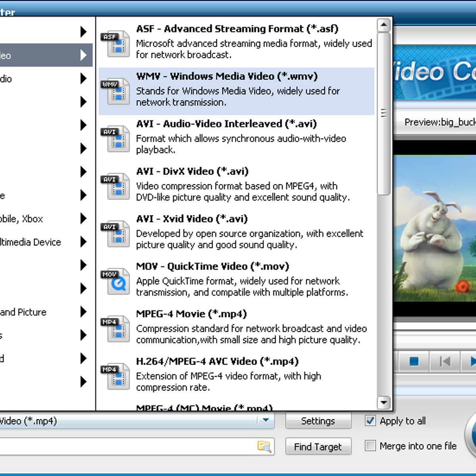Uncheck the Apply to all checkbox
Image resolution: width=476 pixels, height=476 pixels.
pos(370,421)
